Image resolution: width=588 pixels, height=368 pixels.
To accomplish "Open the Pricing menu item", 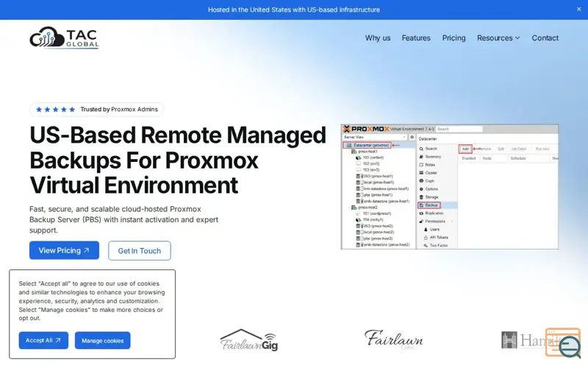I will coord(453,38).
